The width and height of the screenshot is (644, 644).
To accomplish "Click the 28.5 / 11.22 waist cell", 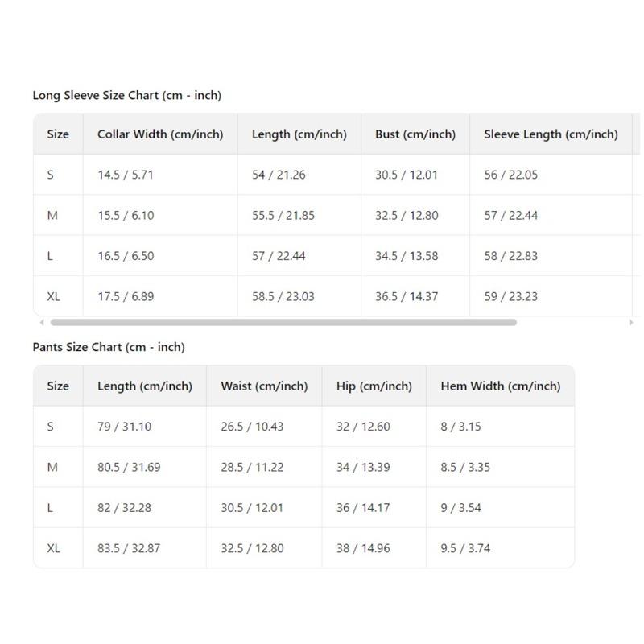I will click(x=252, y=467).
